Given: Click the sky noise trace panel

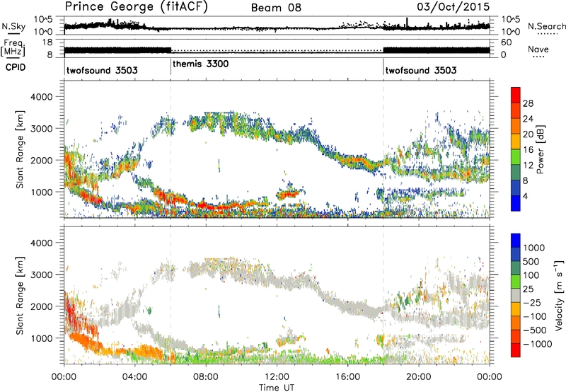Looking at the screenshot, I should point(277,25).
